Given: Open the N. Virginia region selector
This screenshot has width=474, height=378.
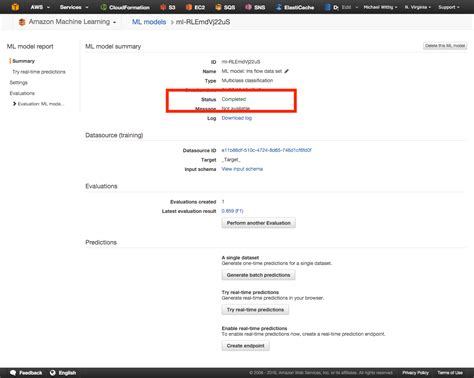Looking at the screenshot, I should 418,7.
